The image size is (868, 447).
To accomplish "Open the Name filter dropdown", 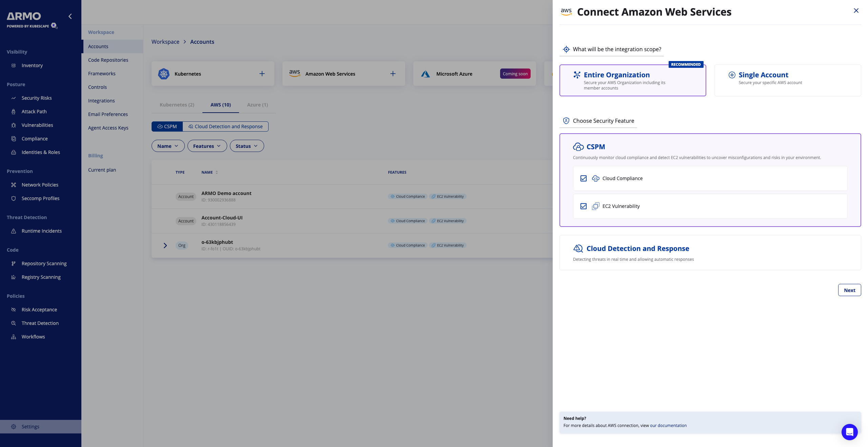I will click(168, 146).
